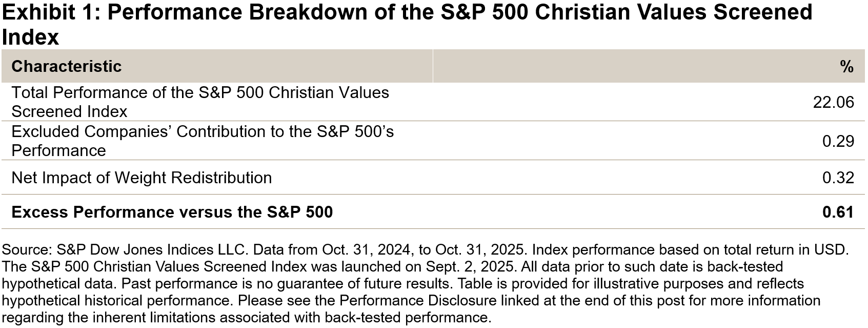Select the Net Impact of Weight Redistribution label
The width and height of the screenshot is (868, 328).
[x=142, y=178]
